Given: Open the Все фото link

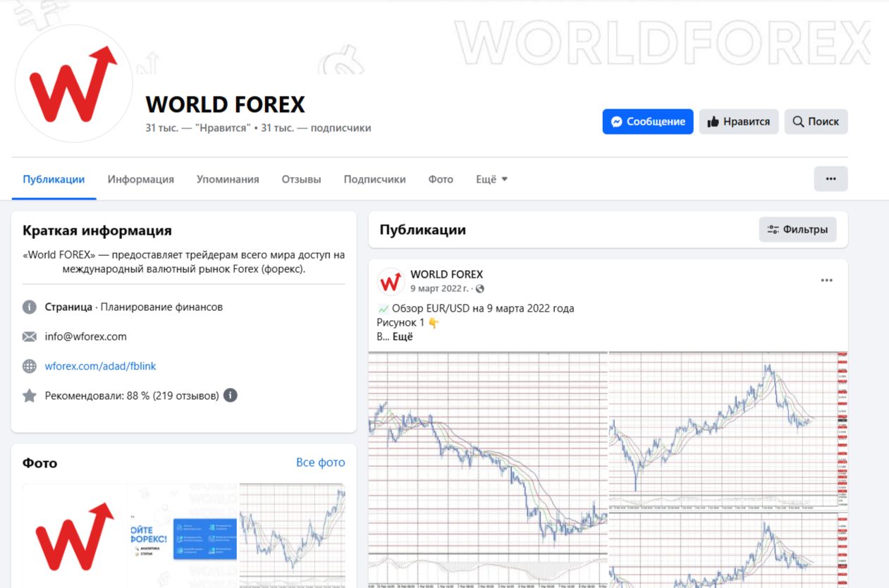Looking at the screenshot, I should point(321,463).
